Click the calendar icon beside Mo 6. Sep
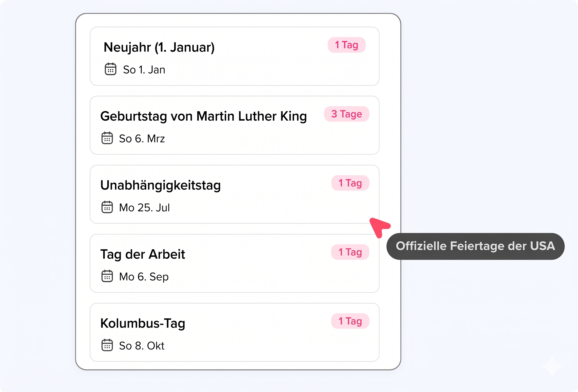The width and height of the screenshot is (578, 392). 107,276
